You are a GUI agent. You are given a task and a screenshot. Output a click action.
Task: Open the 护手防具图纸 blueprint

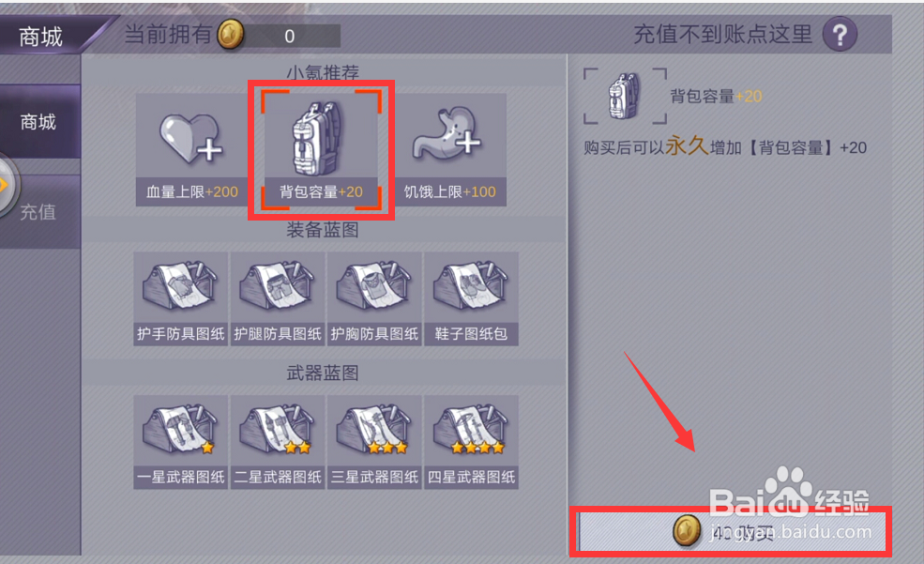pos(180,298)
